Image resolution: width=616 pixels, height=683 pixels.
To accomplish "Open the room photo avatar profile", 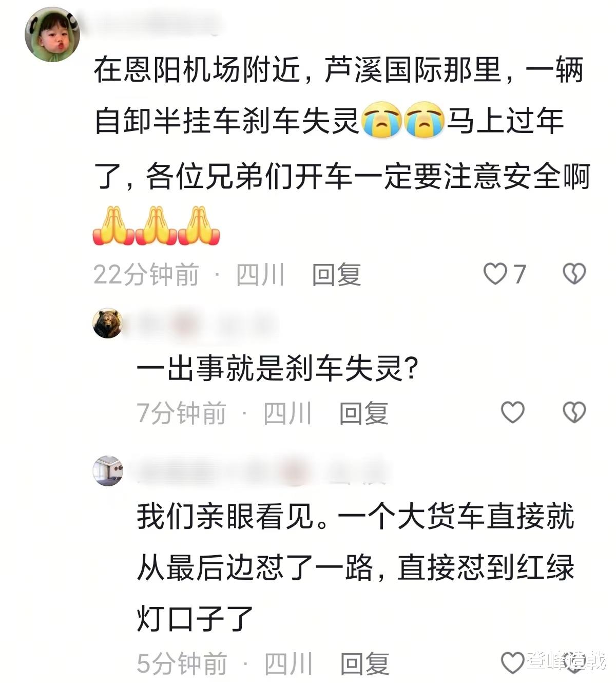I will 108,471.
